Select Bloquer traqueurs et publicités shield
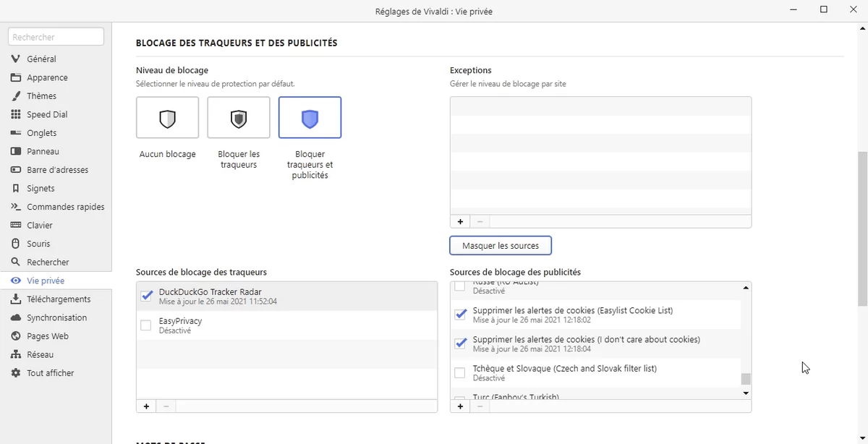Image resolution: width=868 pixels, height=444 pixels. point(310,118)
